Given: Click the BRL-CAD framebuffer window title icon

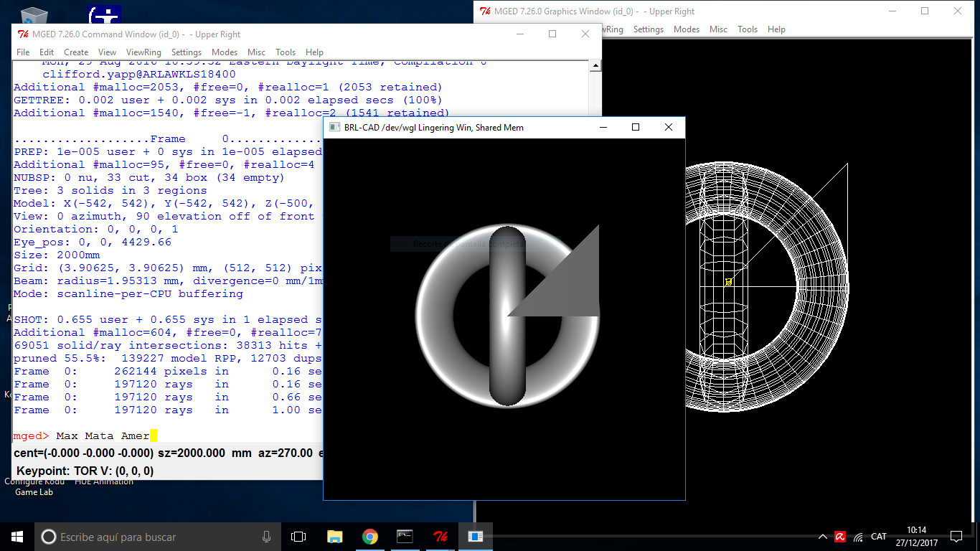Looking at the screenshot, I should tap(334, 127).
